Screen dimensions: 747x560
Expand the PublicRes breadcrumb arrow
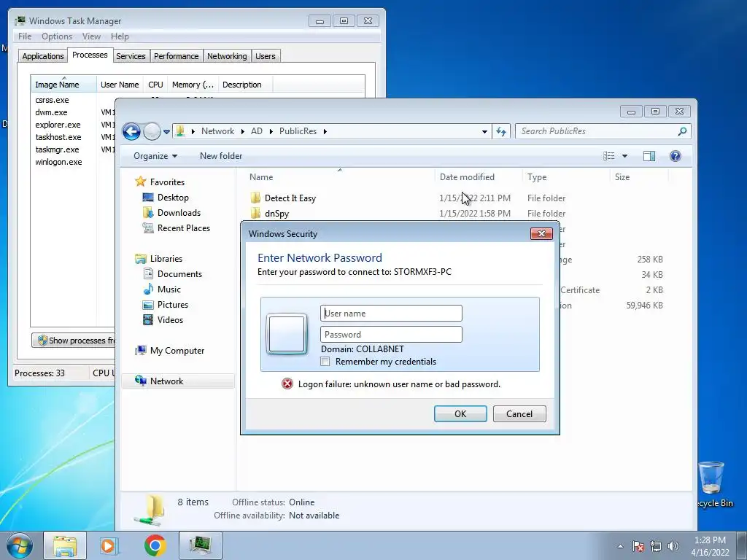coord(325,131)
